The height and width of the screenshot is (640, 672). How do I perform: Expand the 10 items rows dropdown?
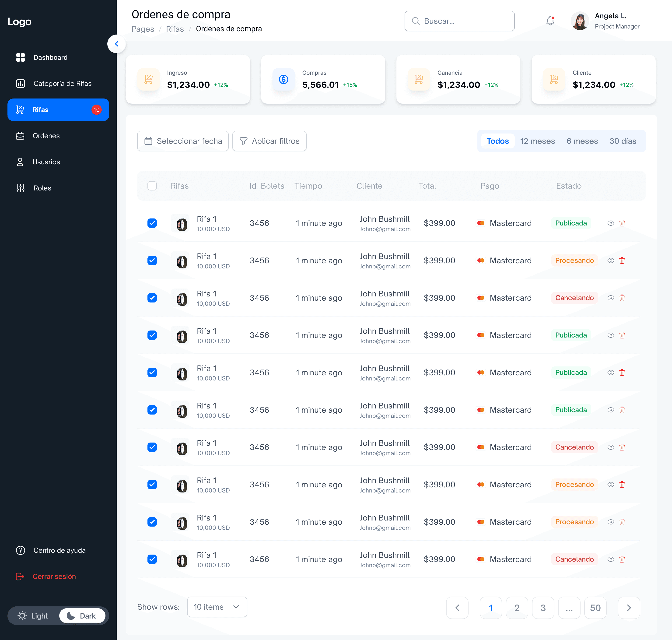pos(217,607)
